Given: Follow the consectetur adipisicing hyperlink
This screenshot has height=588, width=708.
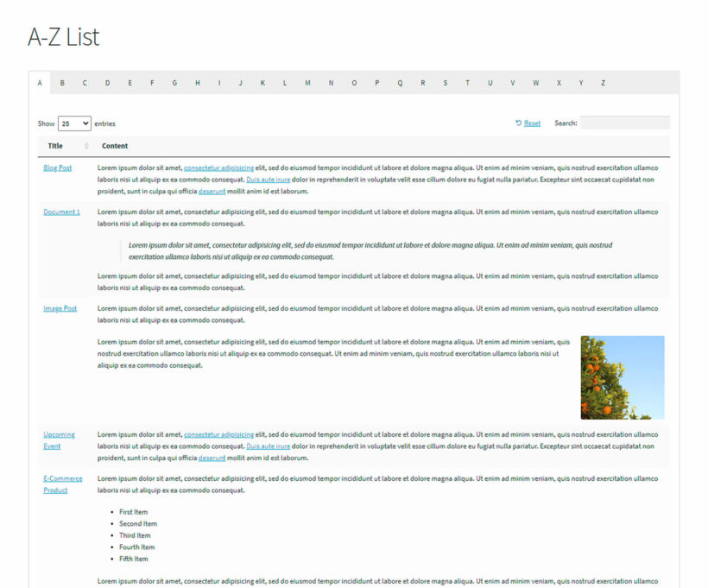Looking at the screenshot, I should coord(221,168).
